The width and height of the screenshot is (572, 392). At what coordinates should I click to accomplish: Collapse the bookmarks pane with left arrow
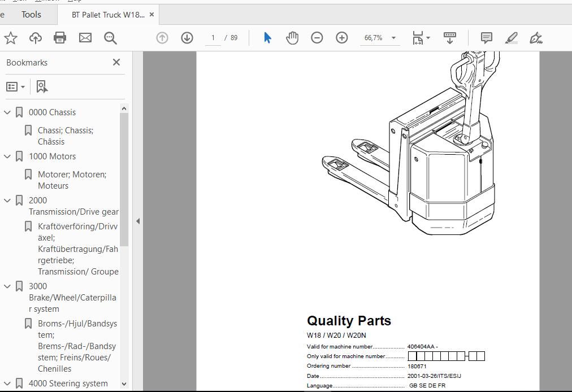pyautogui.click(x=138, y=221)
